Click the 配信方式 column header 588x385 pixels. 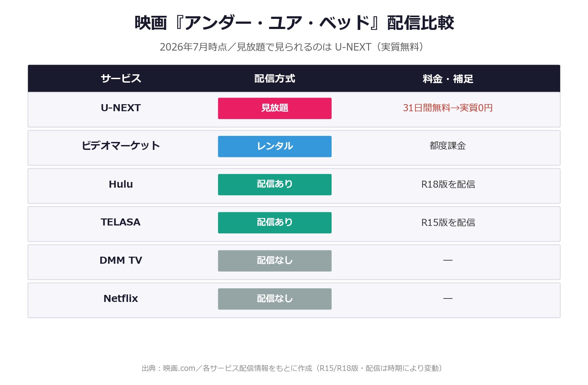click(274, 79)
